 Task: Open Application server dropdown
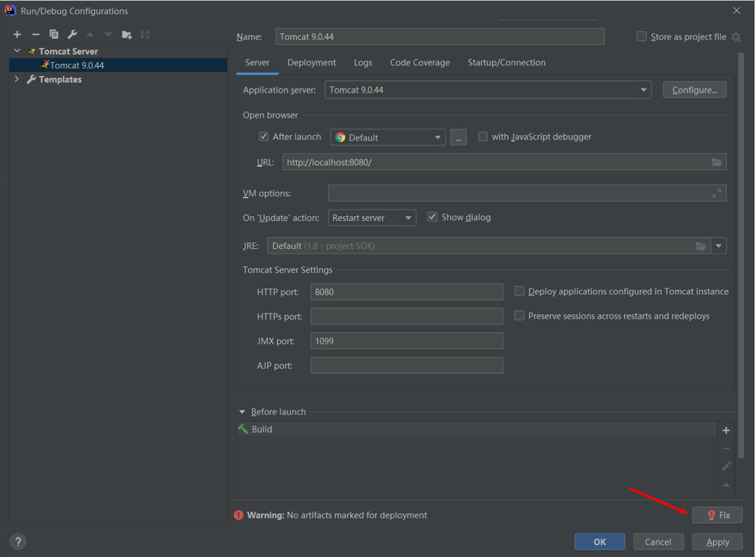tap(488, 90)
